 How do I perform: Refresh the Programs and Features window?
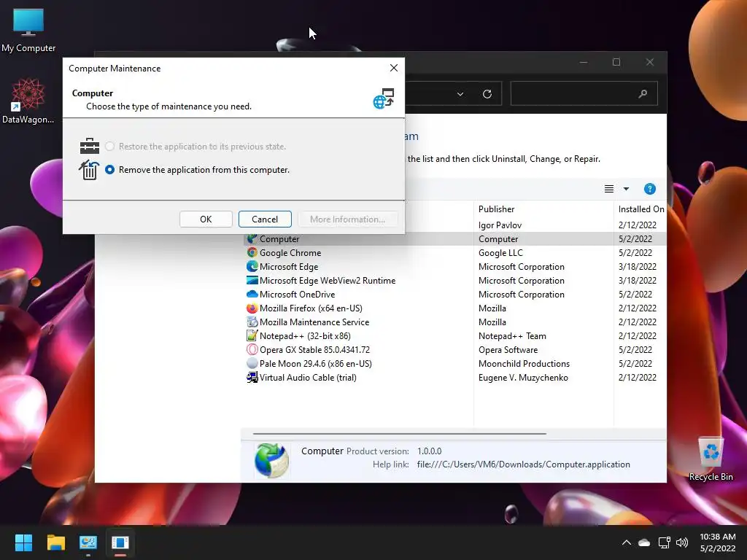click(x=487, y=94)
